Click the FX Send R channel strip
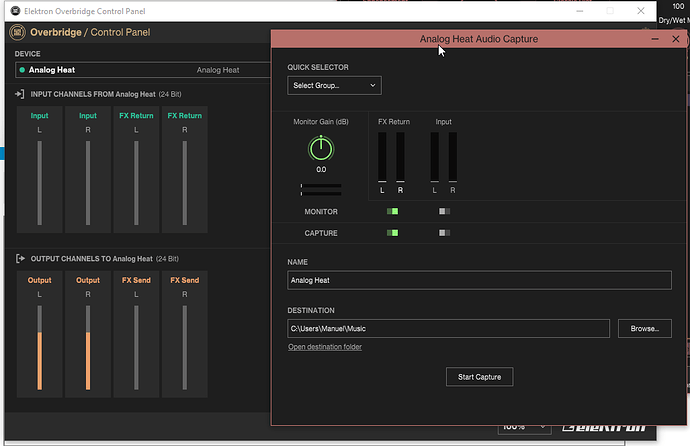 point(185,334)
